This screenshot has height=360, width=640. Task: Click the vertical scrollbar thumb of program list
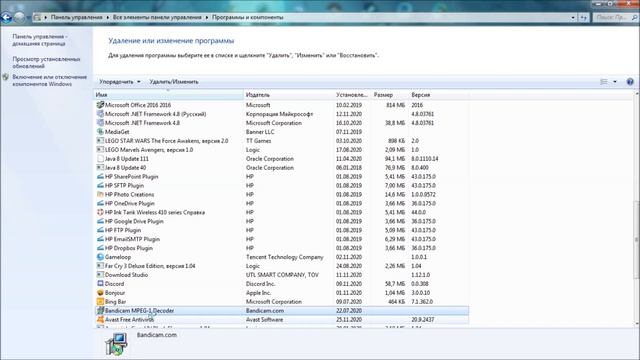(x=636, y=240)
